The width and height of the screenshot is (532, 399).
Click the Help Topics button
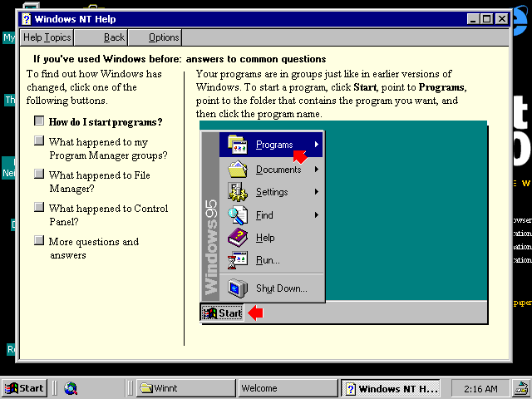[x=47, y=37]
